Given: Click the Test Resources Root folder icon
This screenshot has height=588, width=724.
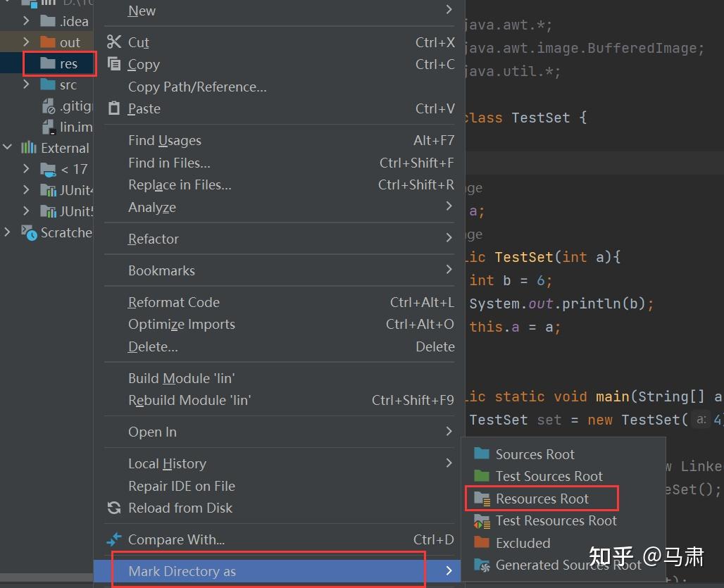Looking at the screenshot, I should pos(482,522).
